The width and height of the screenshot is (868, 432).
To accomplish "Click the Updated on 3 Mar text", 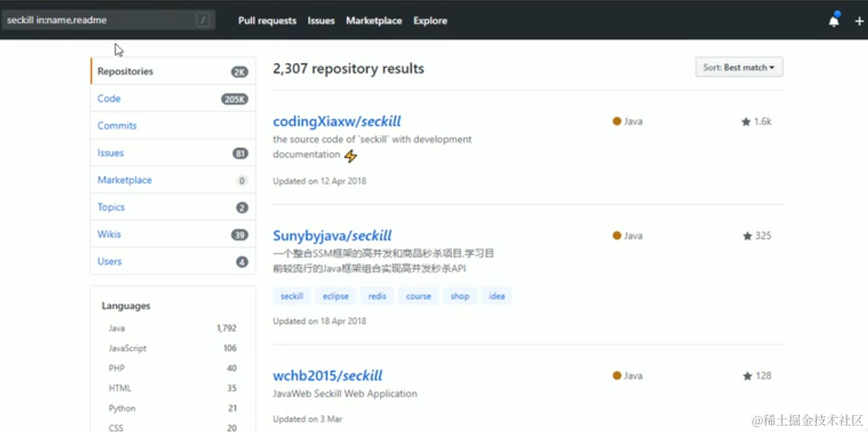I will [x=308, y=419].
